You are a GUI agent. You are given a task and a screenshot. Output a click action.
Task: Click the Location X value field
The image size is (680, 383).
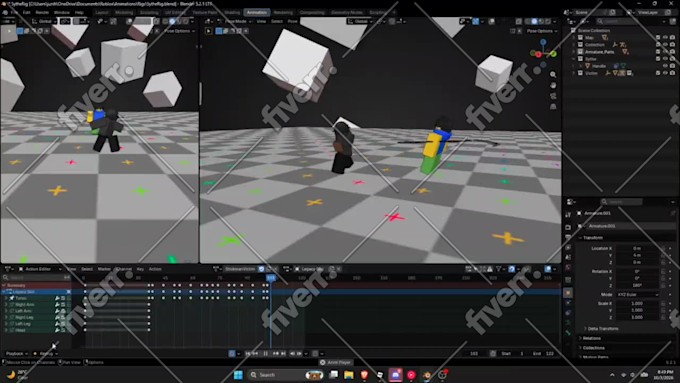638,249
